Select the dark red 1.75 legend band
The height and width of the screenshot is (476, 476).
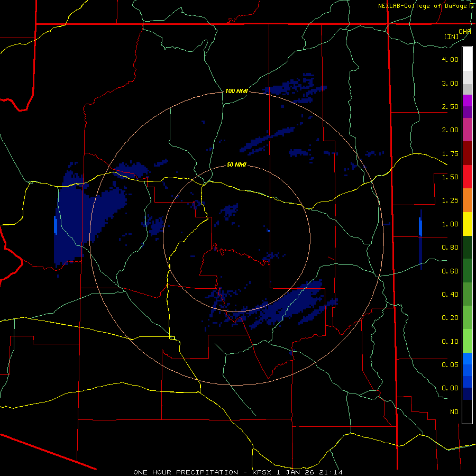pos(467,153)
